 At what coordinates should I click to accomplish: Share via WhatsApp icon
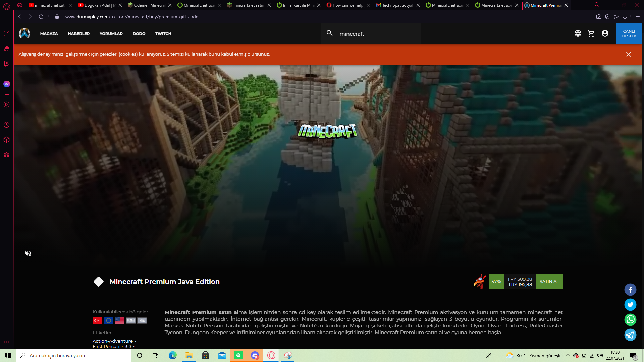(630, 320)
